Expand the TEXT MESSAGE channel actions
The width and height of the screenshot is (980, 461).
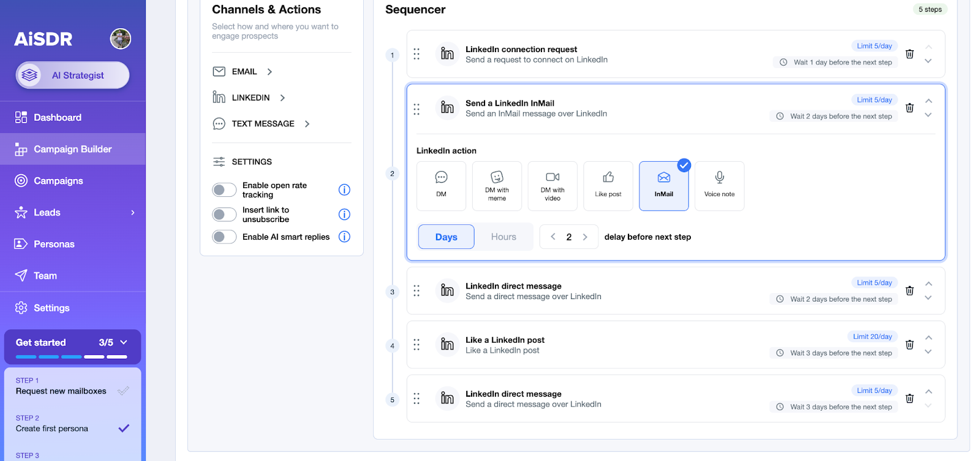click(307, 124)
